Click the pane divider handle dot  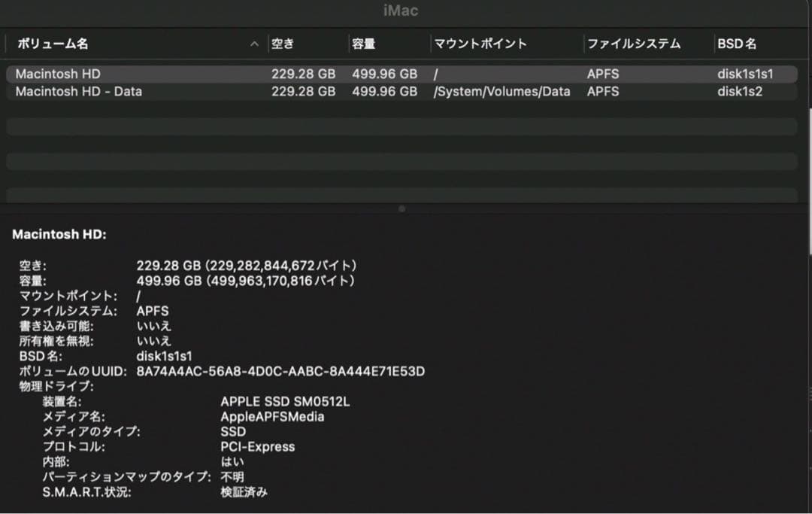tap(404, 209)
